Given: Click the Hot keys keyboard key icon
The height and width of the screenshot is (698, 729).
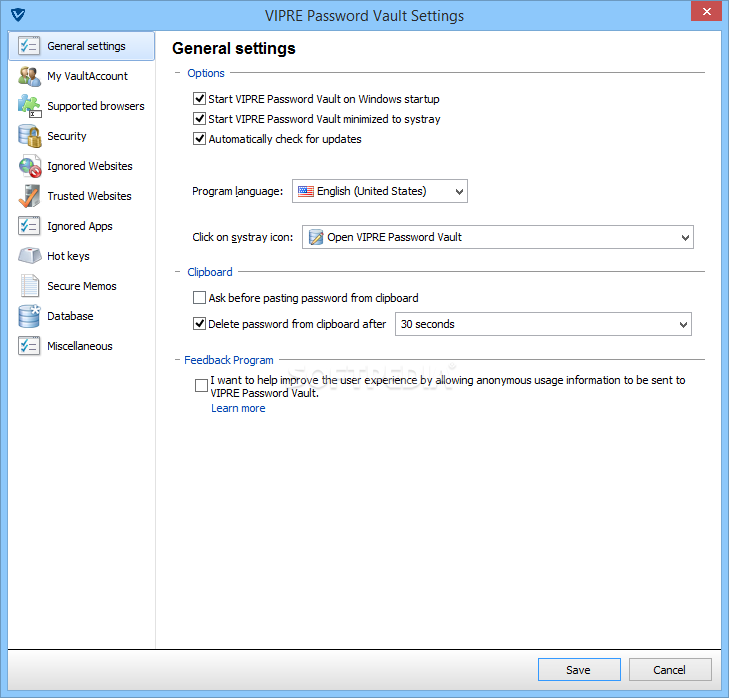Looking at the screenshot, I should [x=30, y=256].
